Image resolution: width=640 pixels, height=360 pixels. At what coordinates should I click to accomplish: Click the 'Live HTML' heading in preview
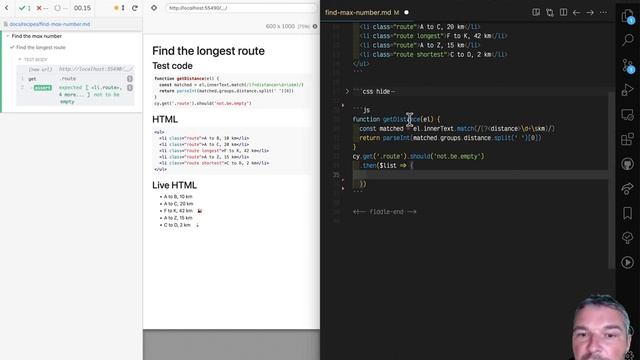[174, 185]
